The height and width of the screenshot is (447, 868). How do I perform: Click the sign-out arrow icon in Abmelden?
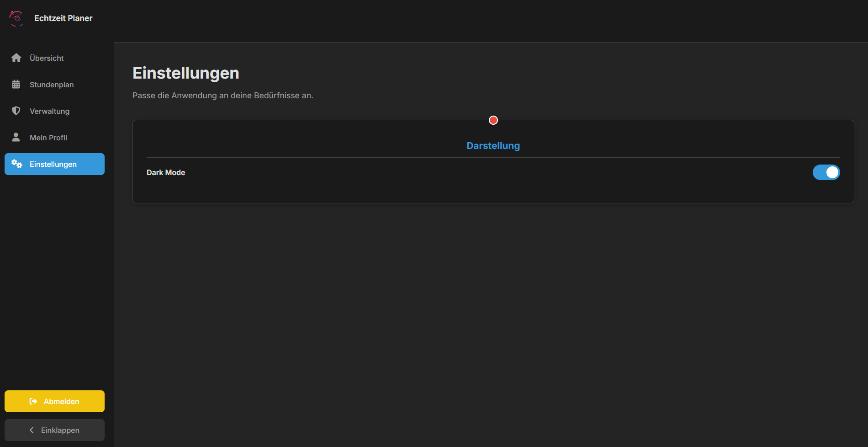[x=33, y=401]
